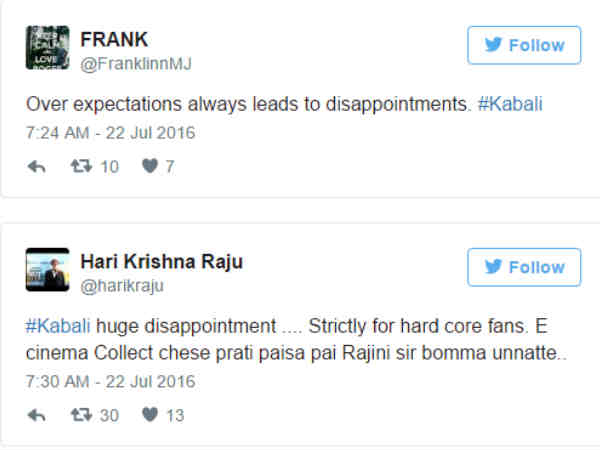Click the Hari Krishna Raju display name
The height and width of the screenshot is (450, 600).
(161, 262)
